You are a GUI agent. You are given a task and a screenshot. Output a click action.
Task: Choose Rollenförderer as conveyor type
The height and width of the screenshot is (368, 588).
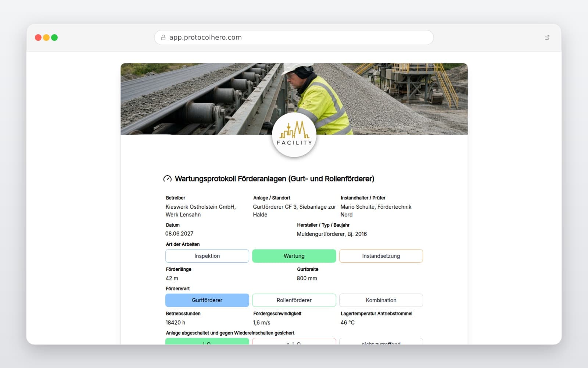pyautogui.click(x=294, y=300)
